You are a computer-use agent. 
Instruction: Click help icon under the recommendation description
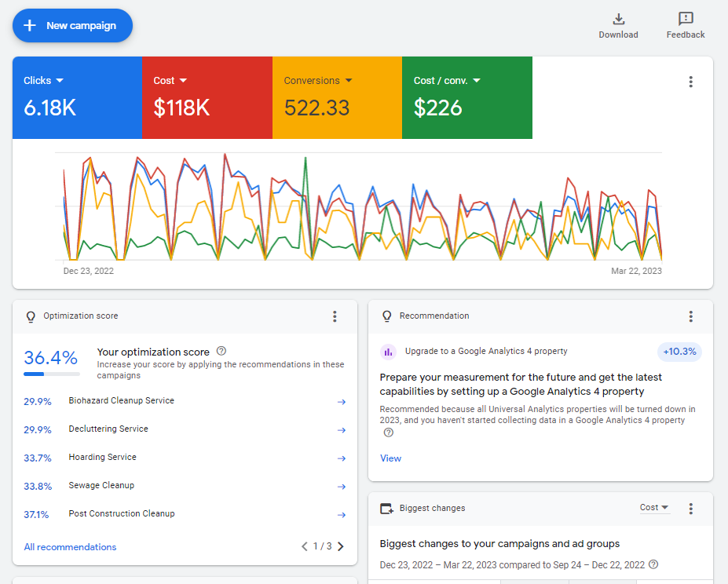tap(389, 433)
